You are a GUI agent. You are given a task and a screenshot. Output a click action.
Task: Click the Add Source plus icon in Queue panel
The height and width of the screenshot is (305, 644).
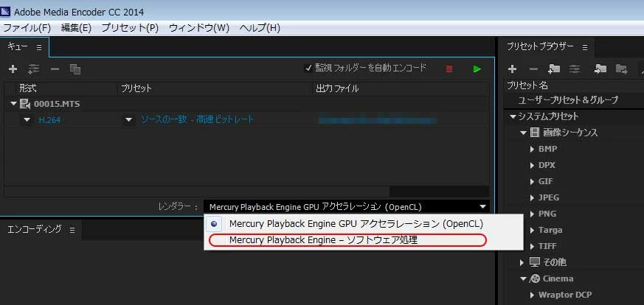[13, 69]
